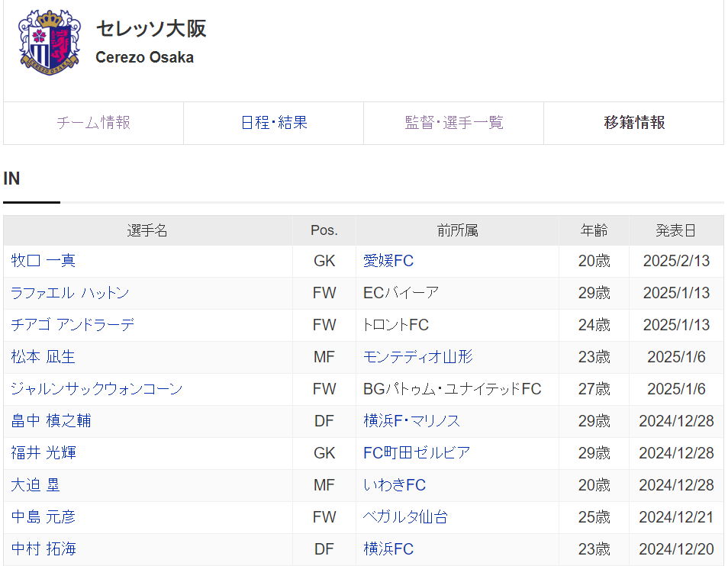The height and width of the screenshot is (566, 728).
Task: Click the Cerezo Osaka English name text
Action: (144, 57)
